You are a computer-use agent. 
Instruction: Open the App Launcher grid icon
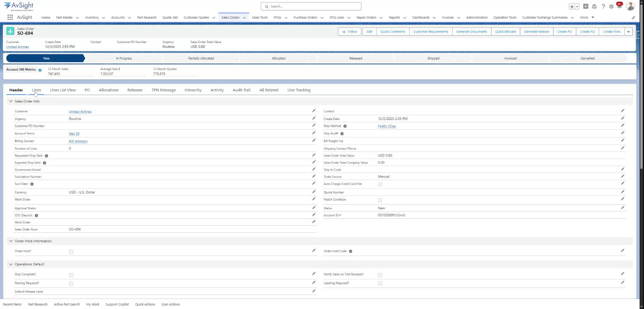point(10,17)
